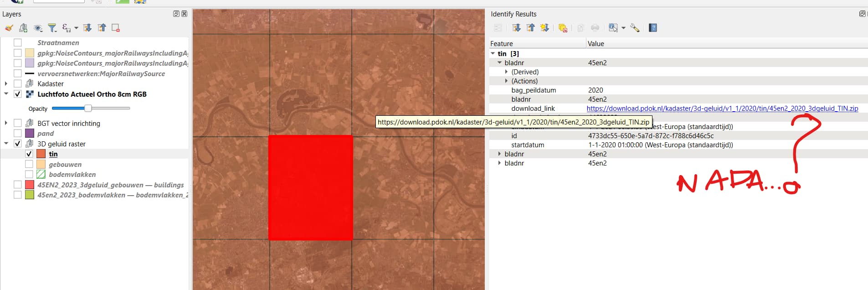Viewport: 868px width, 290px height.
Task: Click the Add Group icon in Layers toolbar
Action: point(23,28)
